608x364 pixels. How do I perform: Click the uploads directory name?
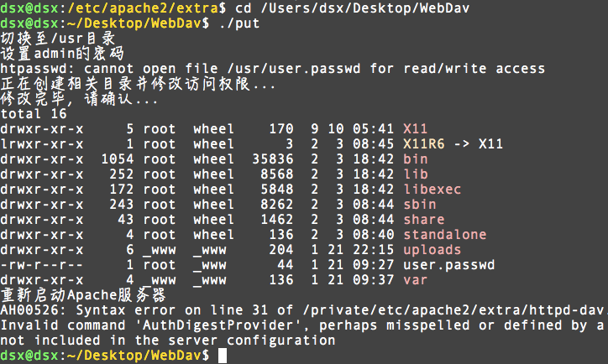click(x=432, y=249)
